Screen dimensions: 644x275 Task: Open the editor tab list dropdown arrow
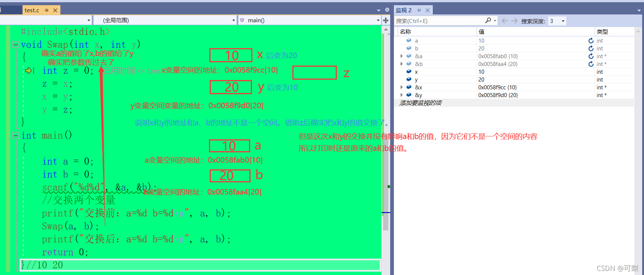[379, 10]
